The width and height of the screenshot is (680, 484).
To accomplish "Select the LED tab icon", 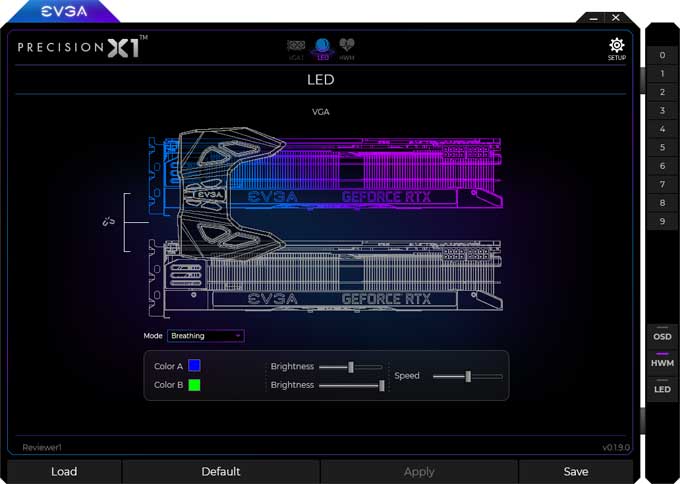I will (x=323, y=49).
